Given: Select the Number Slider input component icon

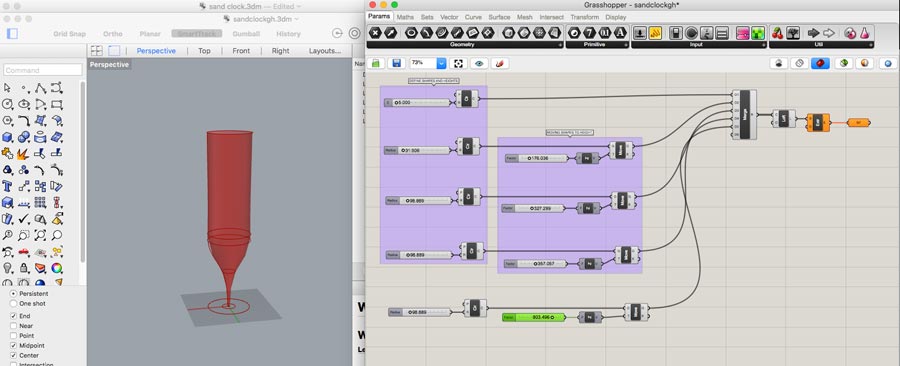Looking at the screenshot, I should pyautogui.click(x=640, y=33).
